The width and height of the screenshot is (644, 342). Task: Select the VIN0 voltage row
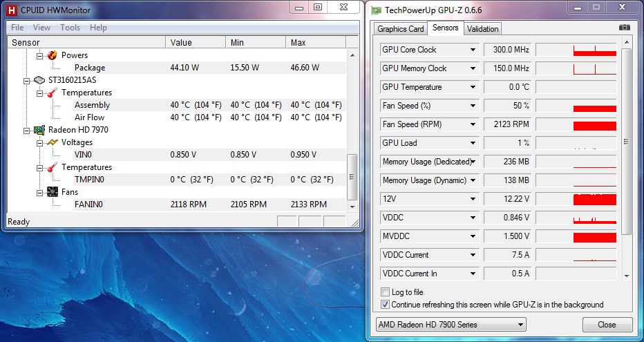pyautogui.click(x=209, y=155)
